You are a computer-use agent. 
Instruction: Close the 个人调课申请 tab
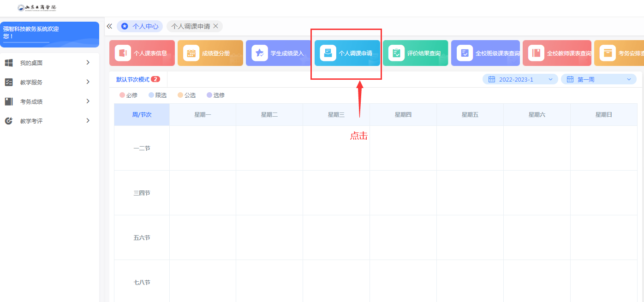coord(215,26)
